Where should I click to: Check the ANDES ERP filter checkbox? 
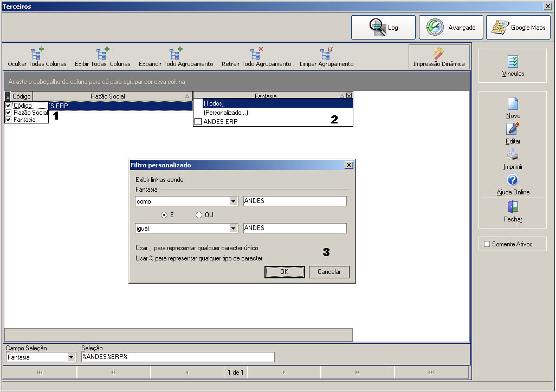coord(198,122)
